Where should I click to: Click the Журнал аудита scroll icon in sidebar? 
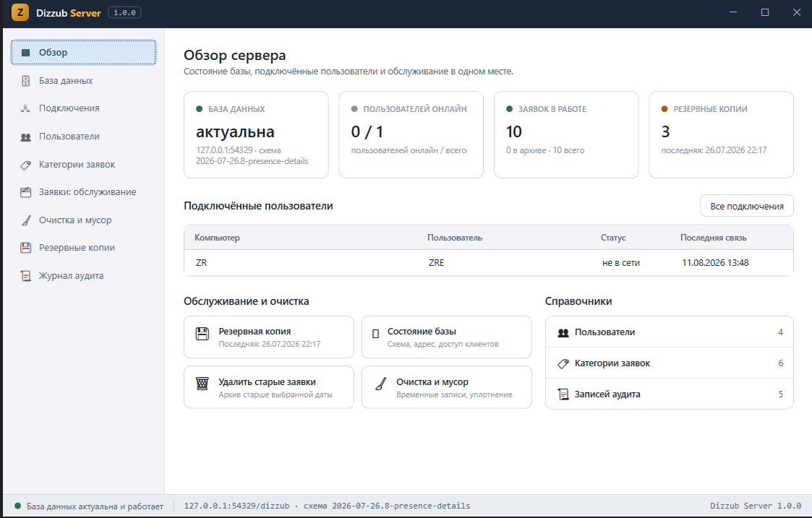coord(25,276)
